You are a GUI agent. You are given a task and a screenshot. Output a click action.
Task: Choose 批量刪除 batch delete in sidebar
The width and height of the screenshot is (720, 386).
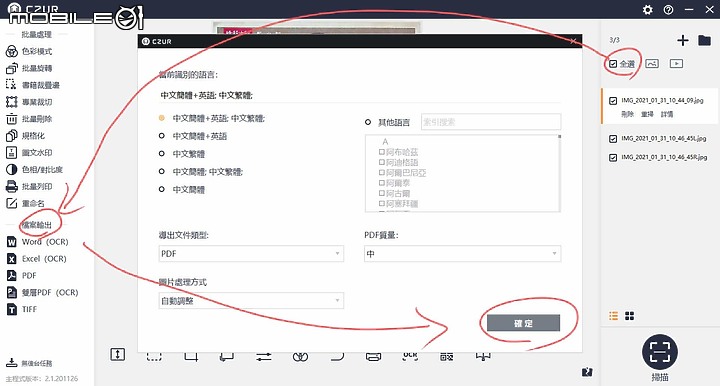click(28, 119)
